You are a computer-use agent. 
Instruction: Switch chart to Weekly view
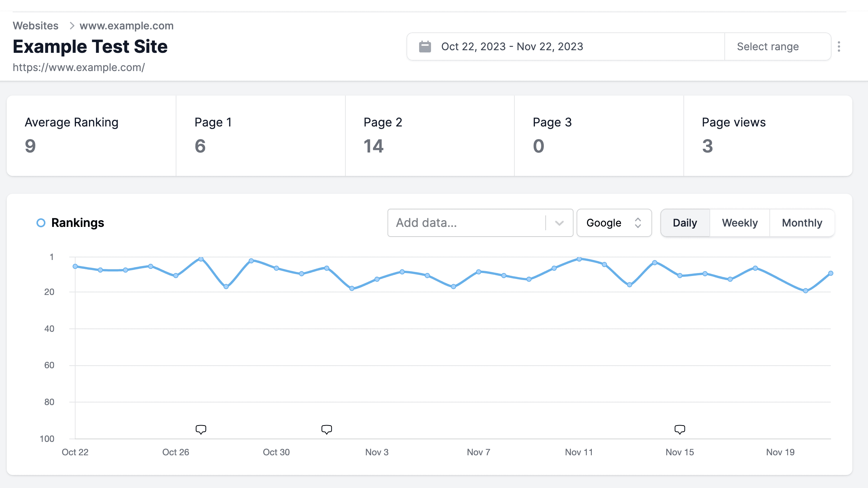coord(740,223)
